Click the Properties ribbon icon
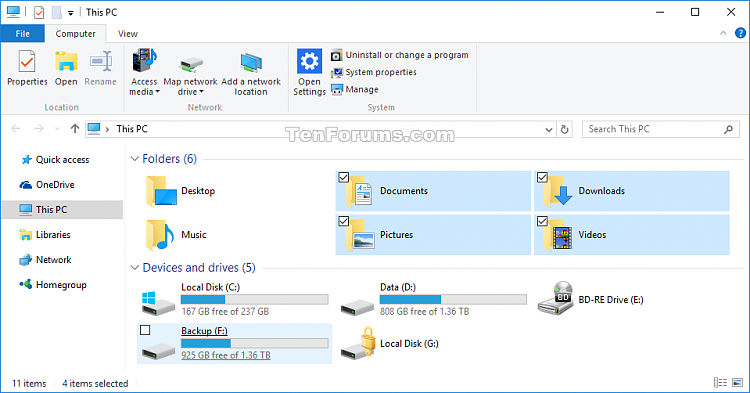The image size is (750, 393). (x=27, y=62)
